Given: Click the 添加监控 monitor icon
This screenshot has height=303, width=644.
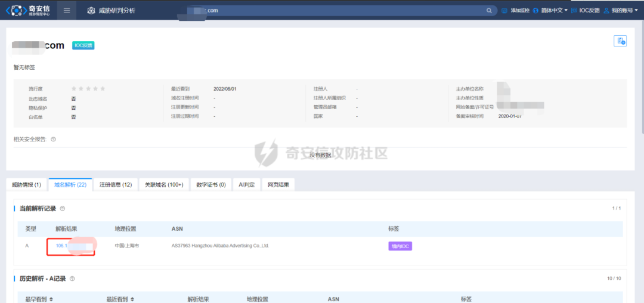Looking at the screenshot, I should [x=505, y=11].
